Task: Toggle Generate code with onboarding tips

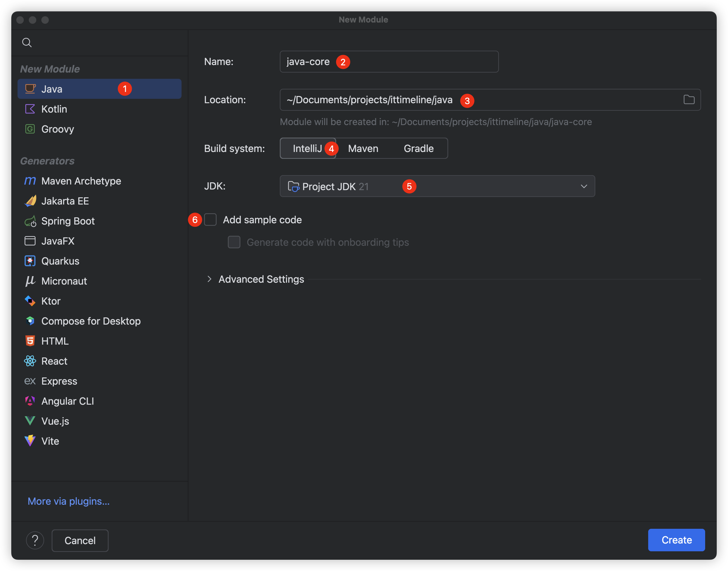Action: [x=234, y=242]
